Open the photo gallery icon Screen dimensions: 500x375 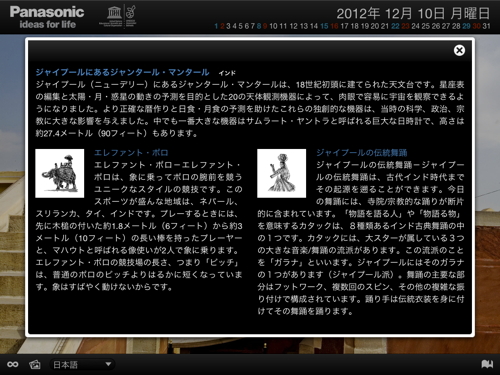click(35, 364)
